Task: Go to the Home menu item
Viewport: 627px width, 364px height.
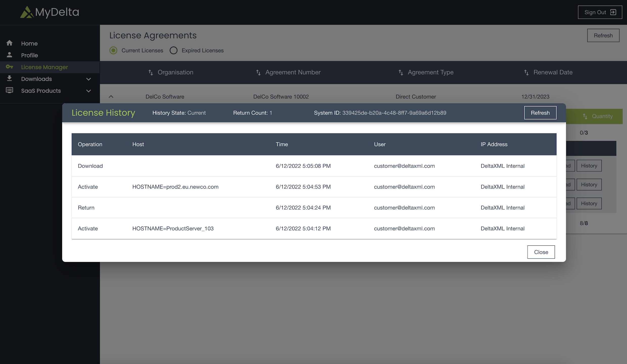Action: coord(29,43)
